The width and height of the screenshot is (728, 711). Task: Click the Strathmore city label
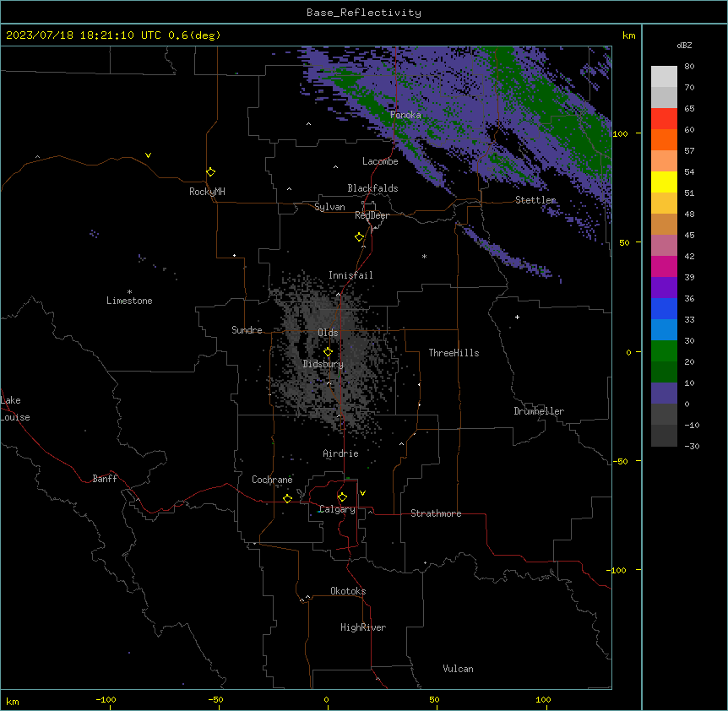point(436,513)
